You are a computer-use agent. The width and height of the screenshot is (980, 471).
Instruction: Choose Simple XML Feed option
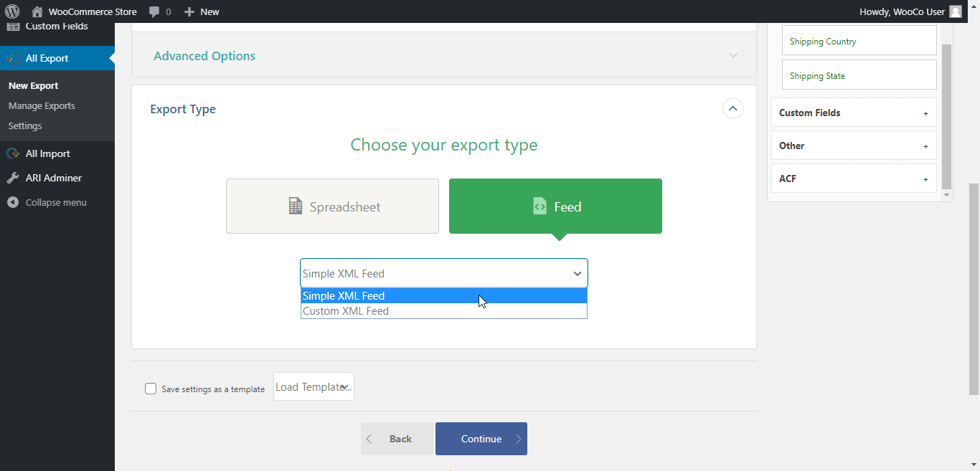(x=444, y=296)
